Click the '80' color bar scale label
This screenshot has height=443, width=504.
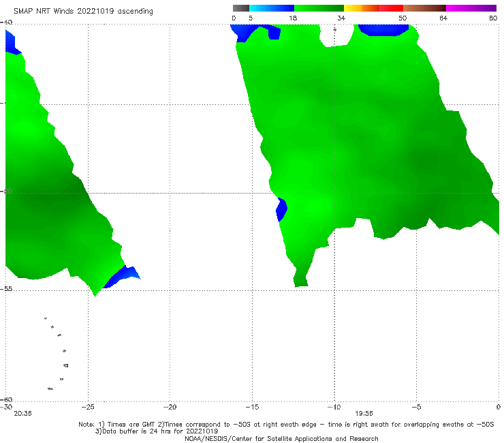pyautogui.click(x=493, y=18)
